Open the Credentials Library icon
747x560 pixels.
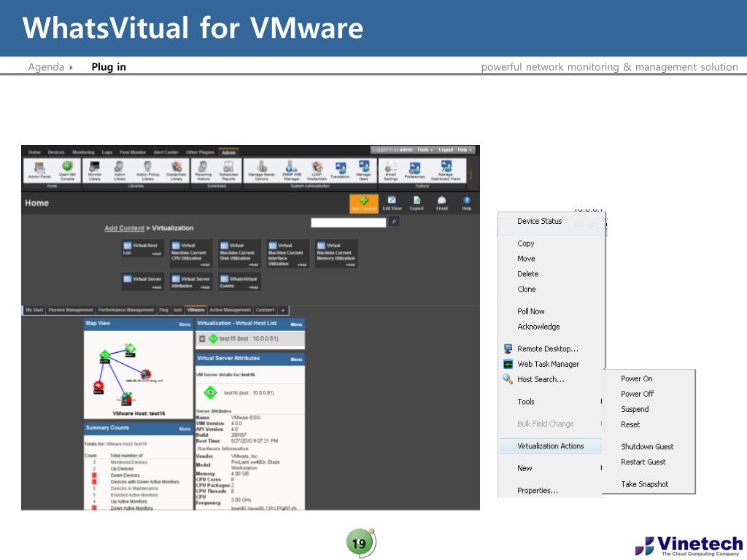click(x=177, y=169)
